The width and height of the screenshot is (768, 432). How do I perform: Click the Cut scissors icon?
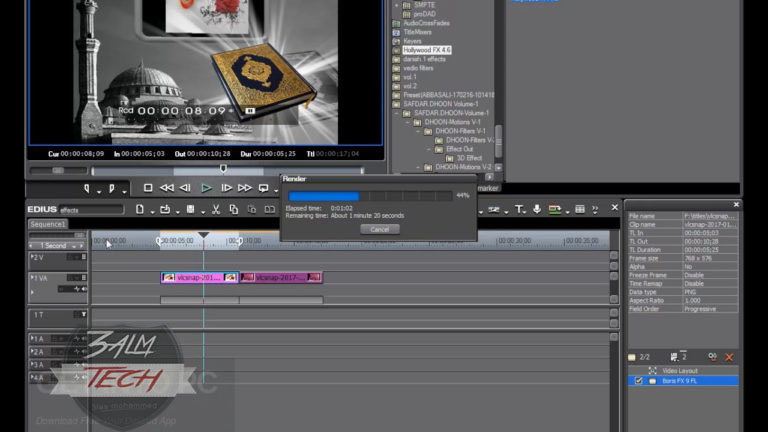216,209
